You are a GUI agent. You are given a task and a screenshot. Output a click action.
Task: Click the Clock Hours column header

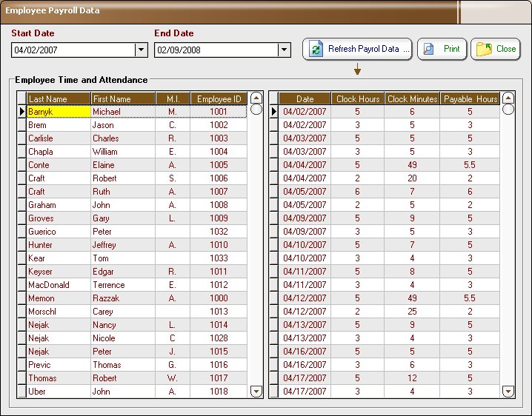pyautogui.click(x=358, y=98)
